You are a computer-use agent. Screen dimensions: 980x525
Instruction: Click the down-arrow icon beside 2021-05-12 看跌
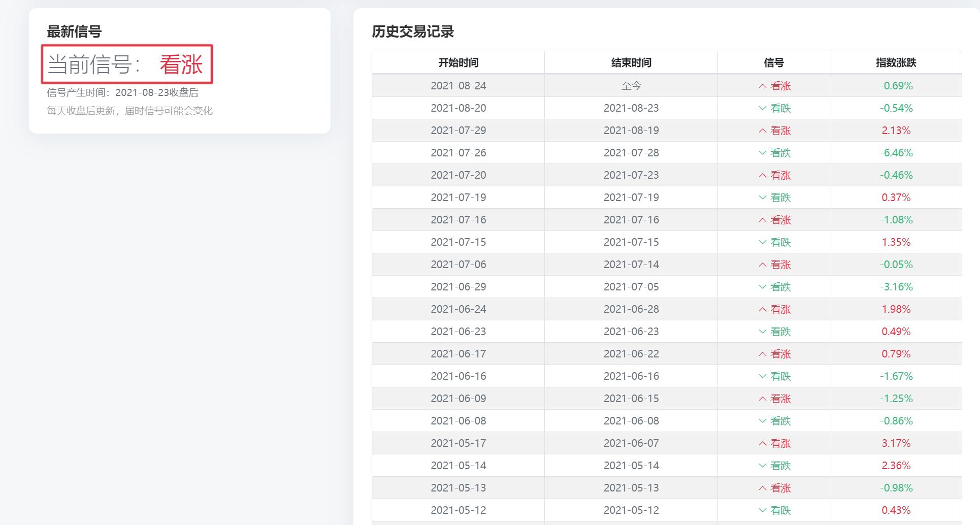click(x=761, y=510)
